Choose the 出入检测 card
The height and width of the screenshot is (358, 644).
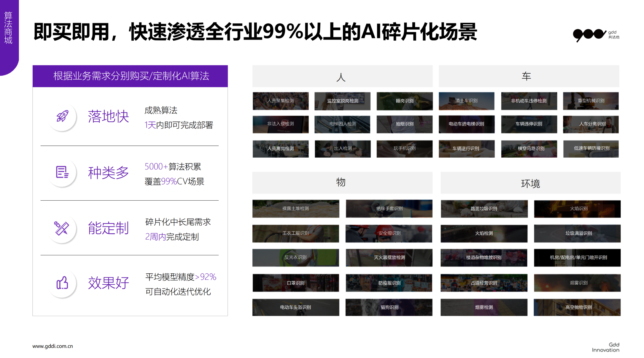pos(343,149)
